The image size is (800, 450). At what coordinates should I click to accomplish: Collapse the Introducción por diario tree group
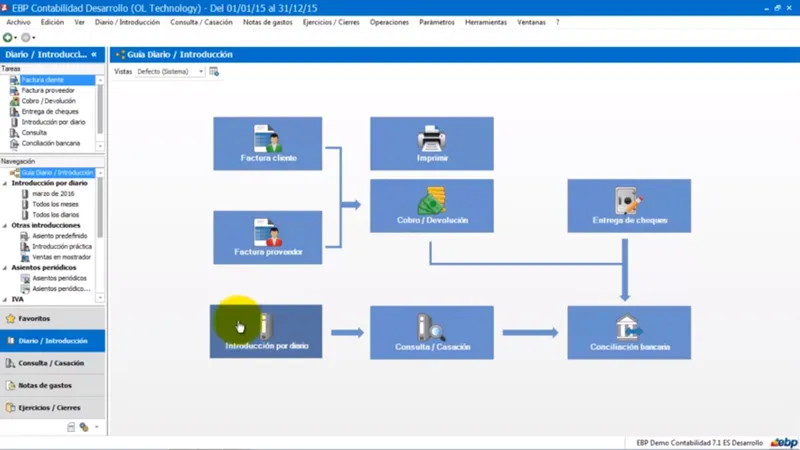coord(5,183)
